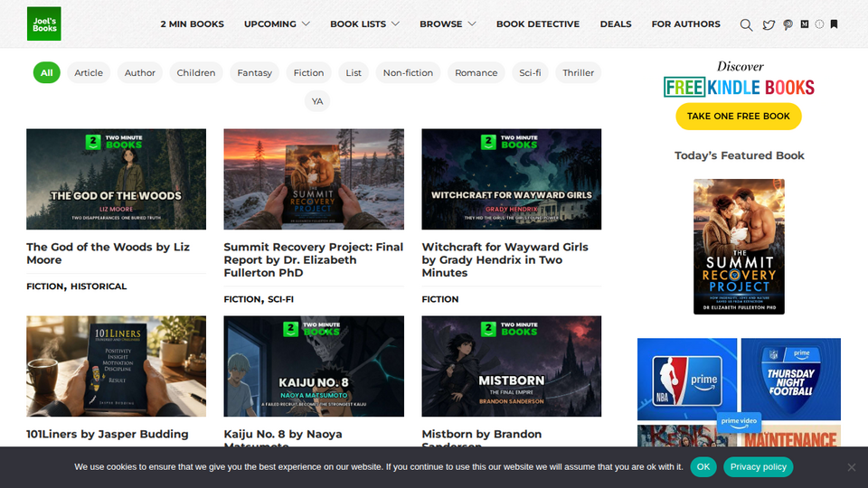Filter posts by Fantasy
The height and width of the screenshot is (488, 868).
[x=255, y=72]
